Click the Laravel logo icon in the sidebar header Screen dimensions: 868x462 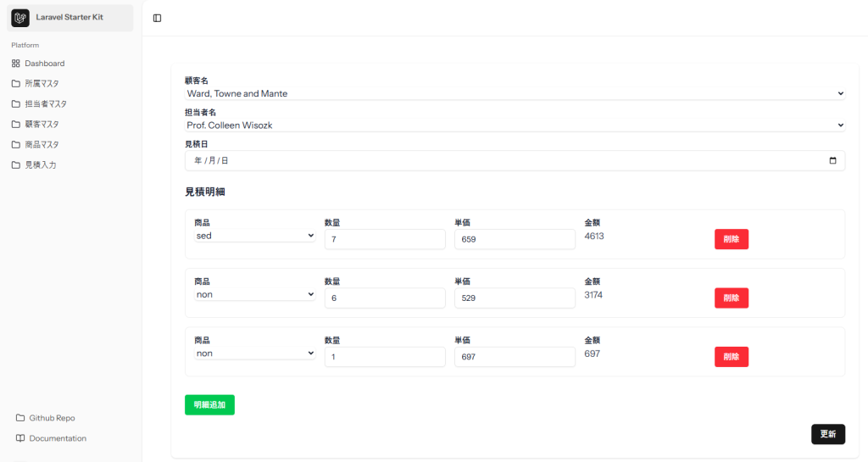pyautogui.click(x=20, y=18)
